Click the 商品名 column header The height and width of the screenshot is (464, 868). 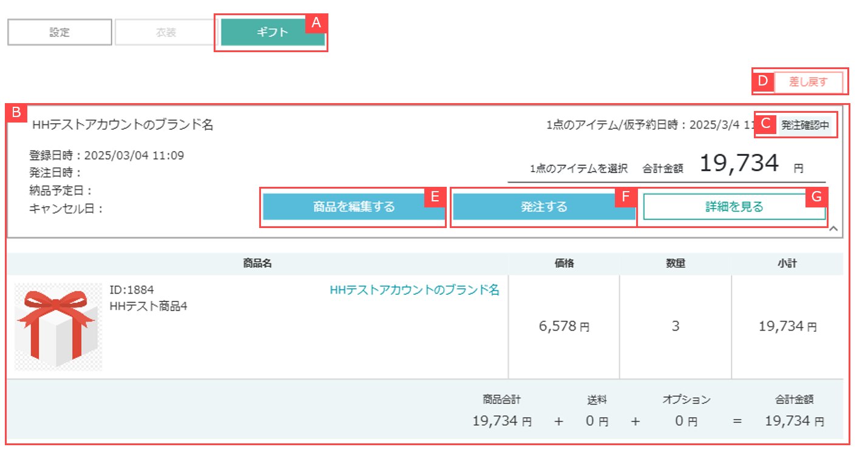click(x=257, y=264)
